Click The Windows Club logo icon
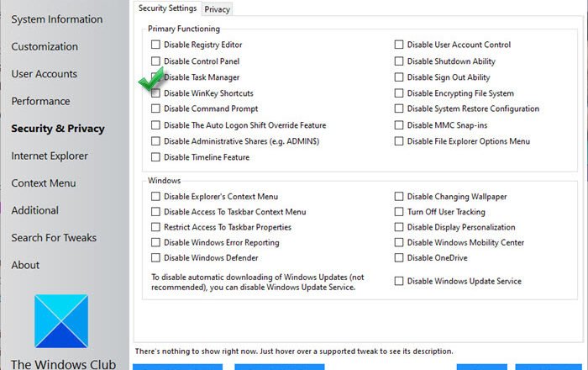588x370 pixels. coord(61,321)
